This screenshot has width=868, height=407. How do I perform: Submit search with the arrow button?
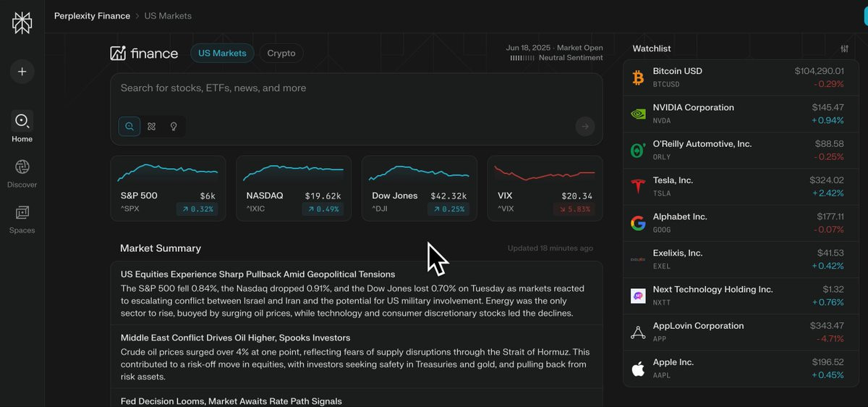(584, 127)
